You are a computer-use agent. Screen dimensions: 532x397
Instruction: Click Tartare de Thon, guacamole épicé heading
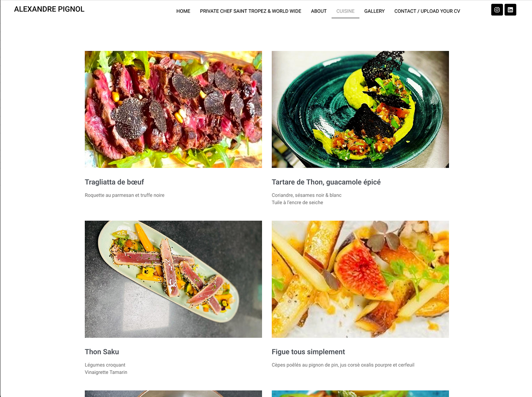[326, 182]
